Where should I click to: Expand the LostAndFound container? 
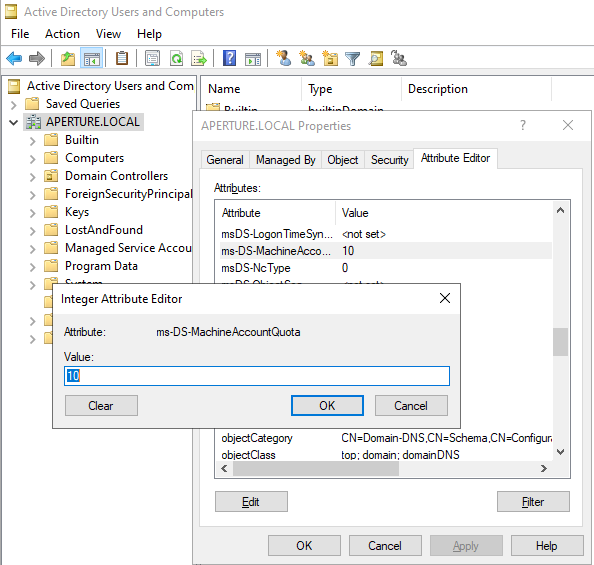33,231
